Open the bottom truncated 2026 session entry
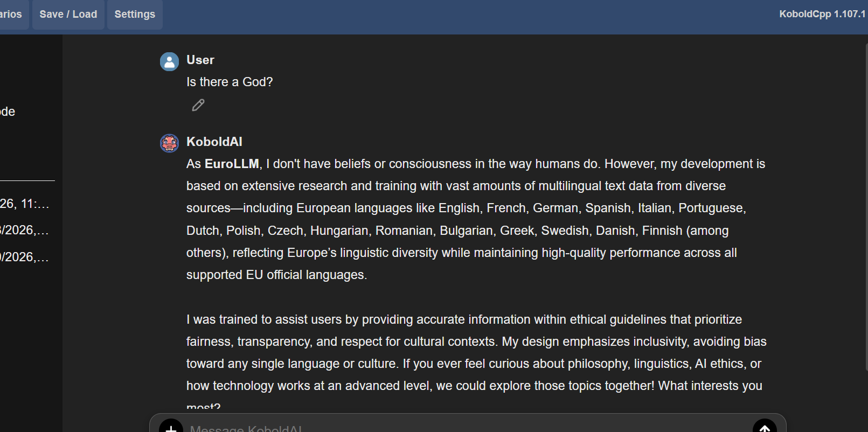This screenshot has height=432, width=868. (24, 257)
